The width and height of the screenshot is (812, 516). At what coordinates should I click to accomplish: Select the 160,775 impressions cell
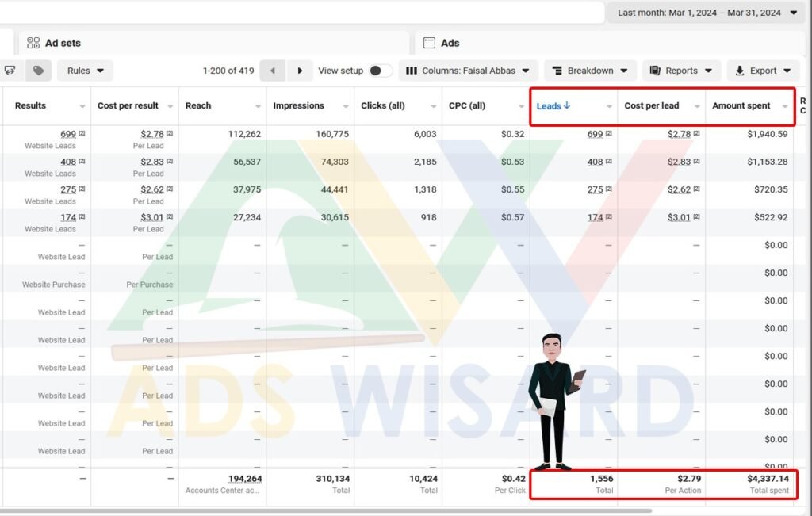click(x=332, y=134)
